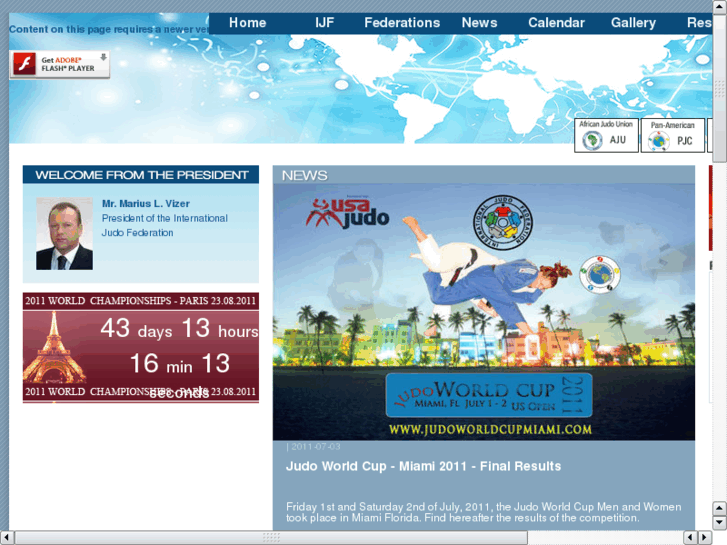
Task: Open the Pan-American PJC federation link
Action: point(673,135)
